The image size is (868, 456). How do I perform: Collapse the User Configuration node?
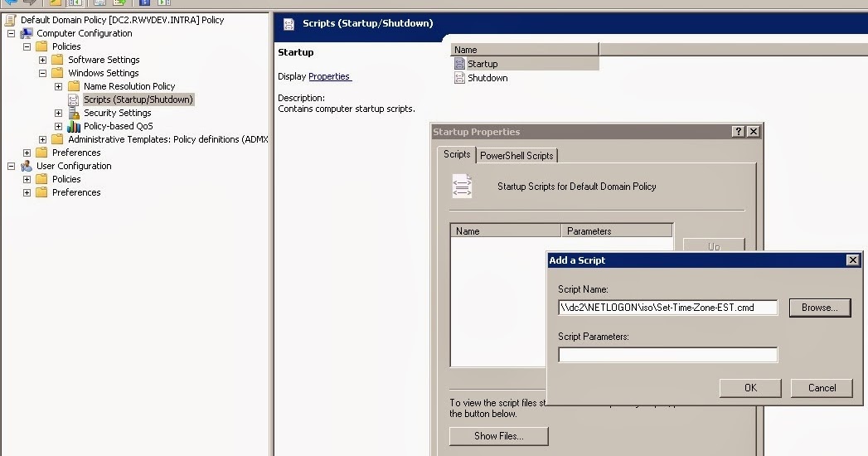pyautogui.click(x=11, y=166)
